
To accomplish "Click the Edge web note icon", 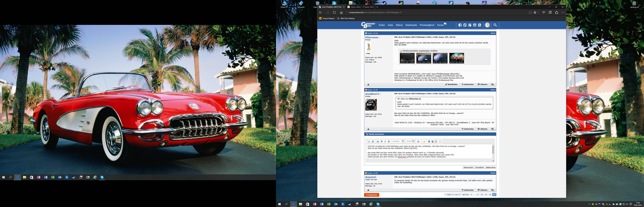I will point(550,13).
